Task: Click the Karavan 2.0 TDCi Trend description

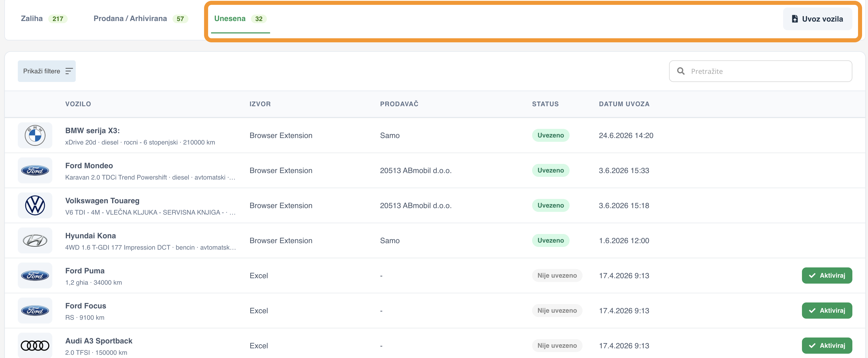Action: click(150, 178)
